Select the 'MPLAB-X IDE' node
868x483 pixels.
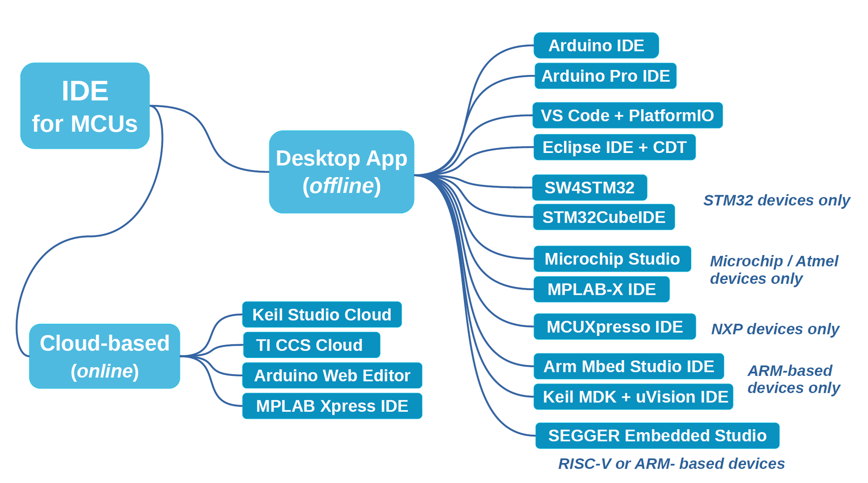click(601, 289)
